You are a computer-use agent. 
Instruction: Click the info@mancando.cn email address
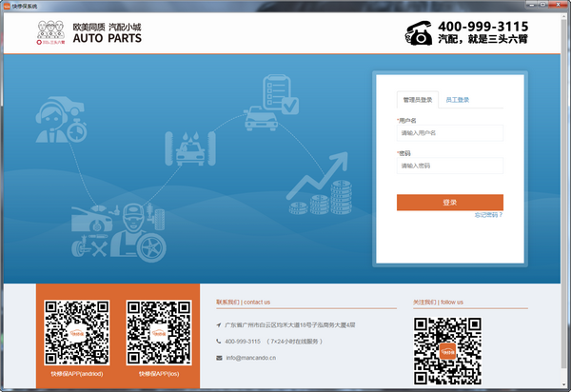(x=251, y=358)
